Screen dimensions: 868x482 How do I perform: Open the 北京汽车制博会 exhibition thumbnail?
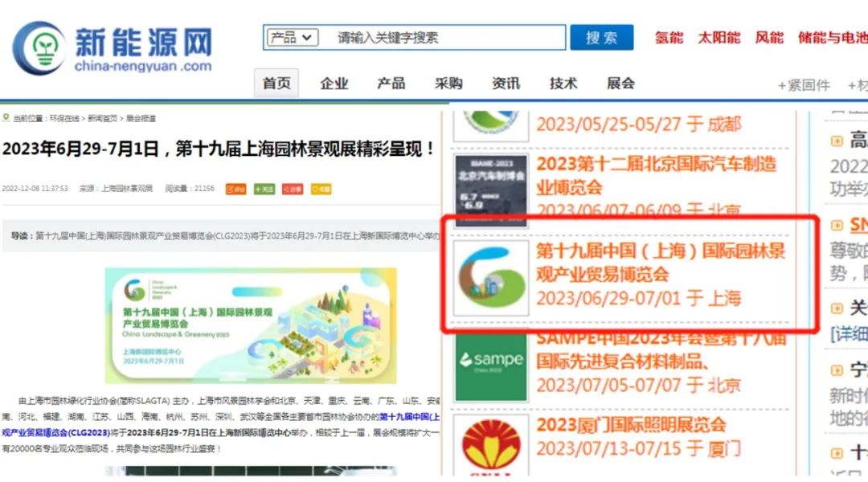[x=490, y=190]
